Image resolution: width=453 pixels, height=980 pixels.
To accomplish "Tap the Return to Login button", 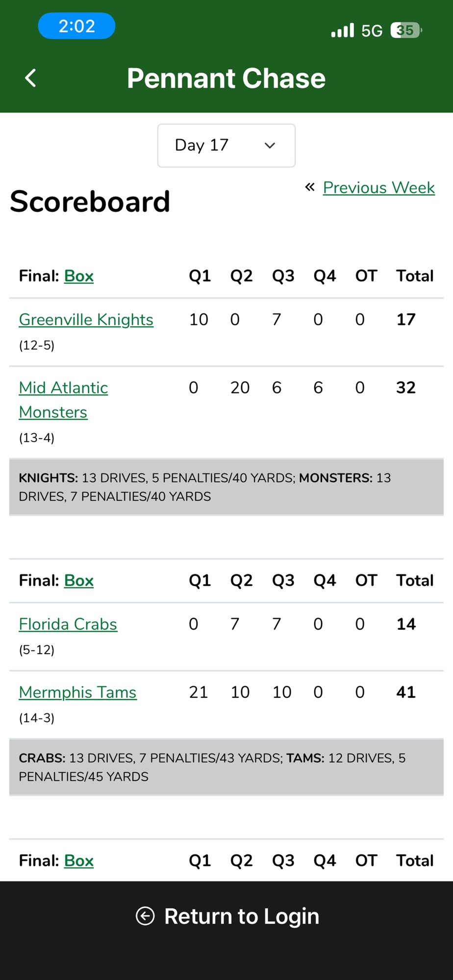I will [226, 916].
